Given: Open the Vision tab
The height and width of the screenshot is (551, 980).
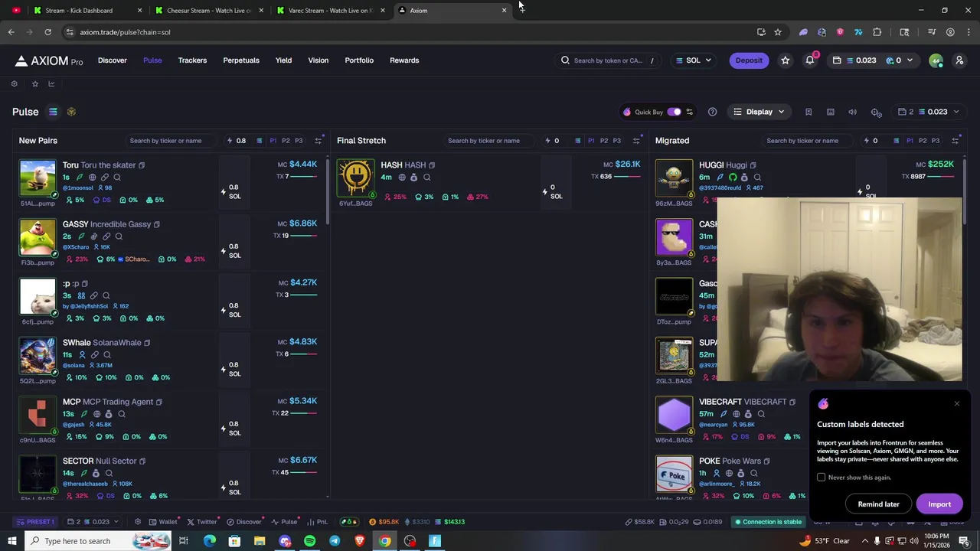Looking at the screenshot, I should (318, 60).
